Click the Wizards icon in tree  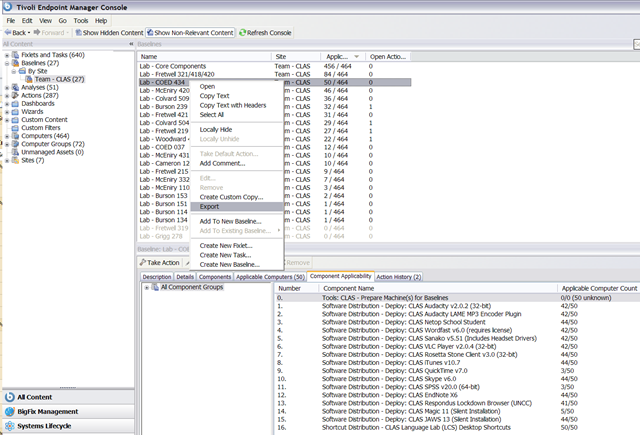pyautogui.click(x=15, y=111)
